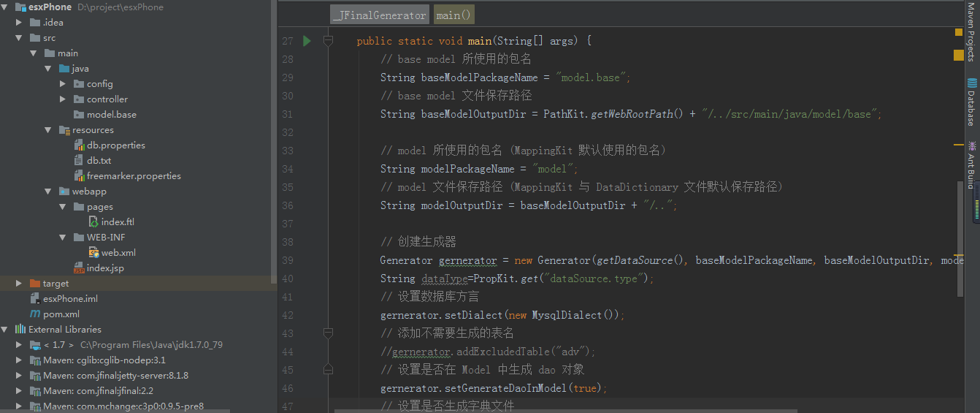This screenshot has width=980, height=413.
Task: Open the index.jsp file
Action: pyautogui.click(x=105, y=268)
